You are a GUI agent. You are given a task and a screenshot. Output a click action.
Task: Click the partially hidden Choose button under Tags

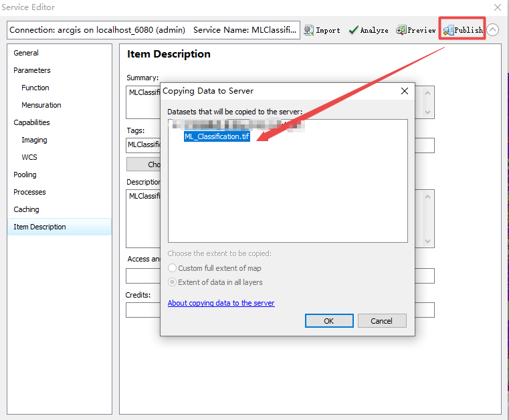pyautogui.click(x=144, y=165)
